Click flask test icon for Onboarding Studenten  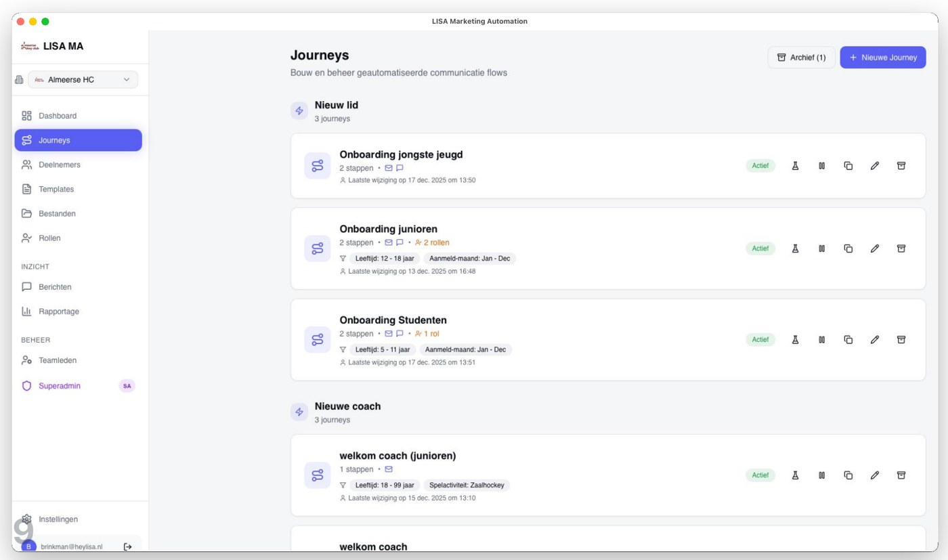795,340
